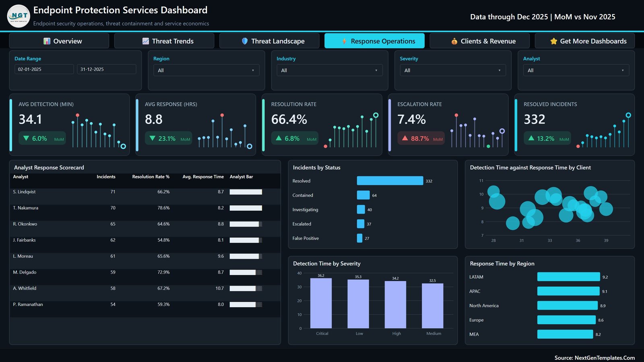Click the Resolved status bar

pos(390,181)
